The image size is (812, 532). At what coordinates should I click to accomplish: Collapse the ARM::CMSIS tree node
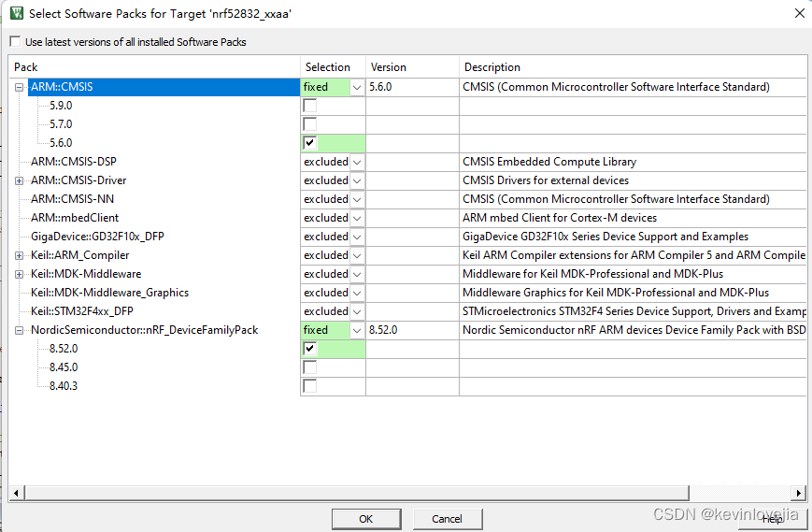click(x=20, y=87)
